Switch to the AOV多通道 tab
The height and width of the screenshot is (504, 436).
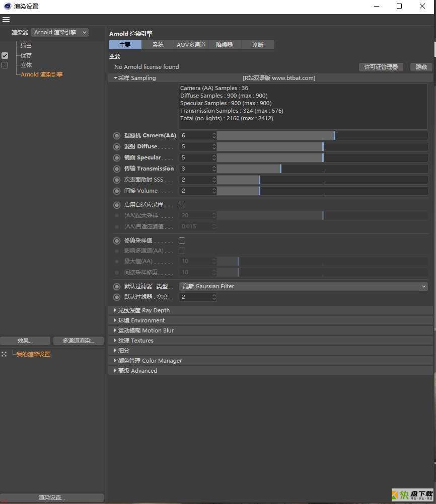click(191, 45)
